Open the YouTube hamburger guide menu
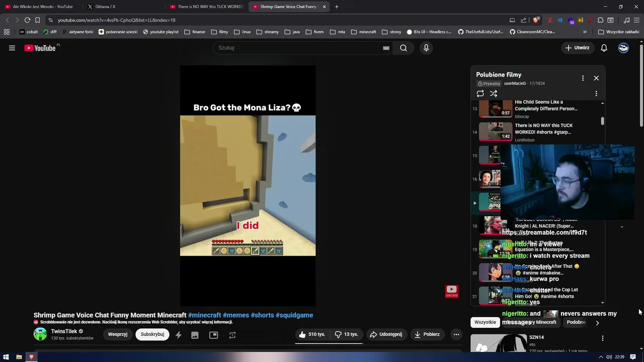The image size is (644, 362). (12, 48)
